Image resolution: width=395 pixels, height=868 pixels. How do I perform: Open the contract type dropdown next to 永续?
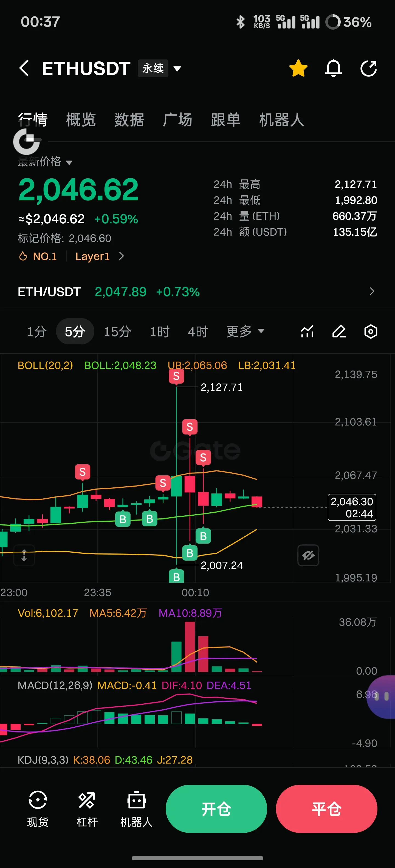tap(177, 69)
